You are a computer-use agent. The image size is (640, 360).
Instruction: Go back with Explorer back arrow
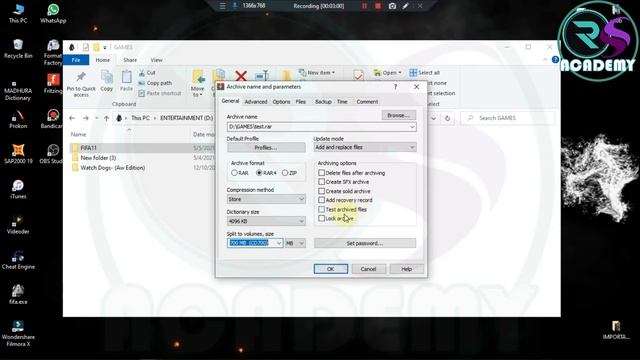click(72, 118)
